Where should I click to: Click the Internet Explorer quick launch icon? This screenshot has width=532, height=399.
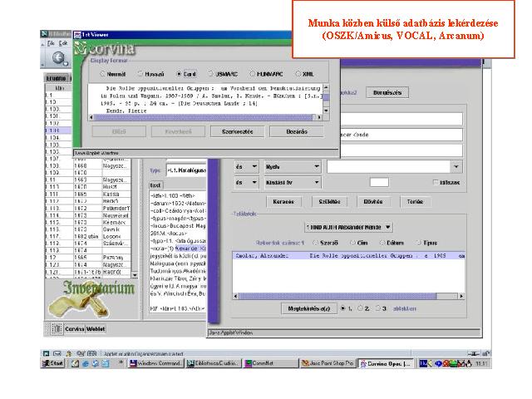[85, 363]
